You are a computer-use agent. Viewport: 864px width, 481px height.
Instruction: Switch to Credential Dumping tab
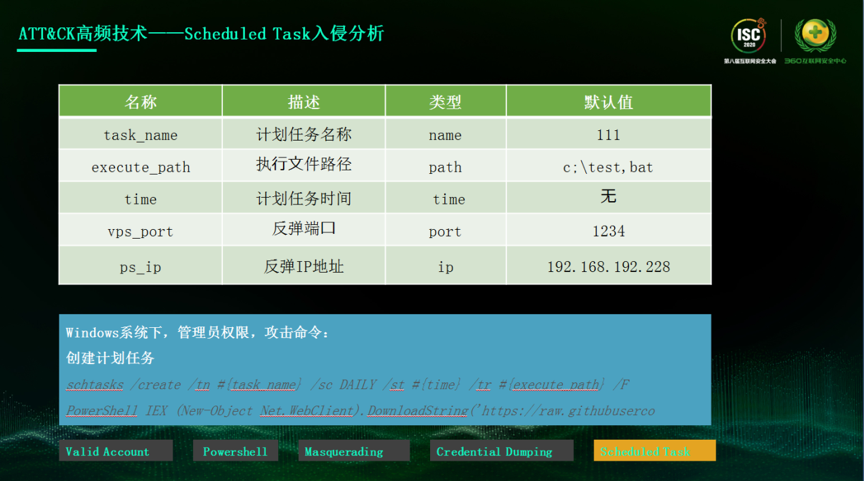pos(501,451)
